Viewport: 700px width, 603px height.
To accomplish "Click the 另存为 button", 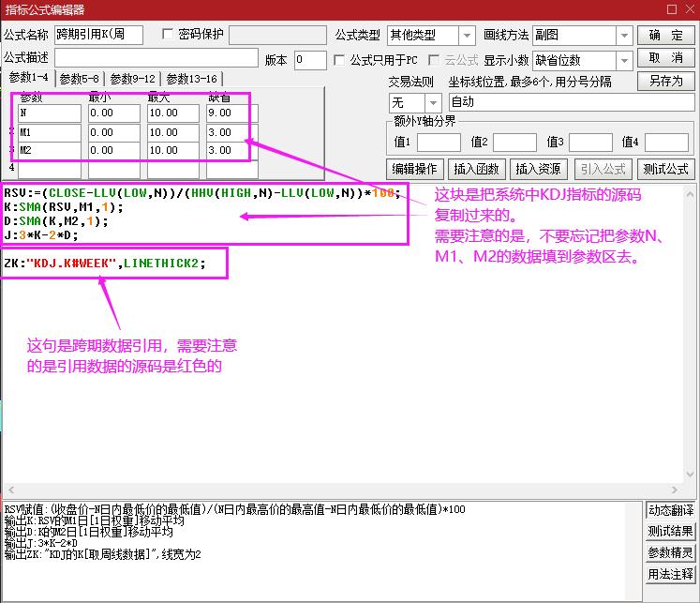I will click(x=665, y=81).
